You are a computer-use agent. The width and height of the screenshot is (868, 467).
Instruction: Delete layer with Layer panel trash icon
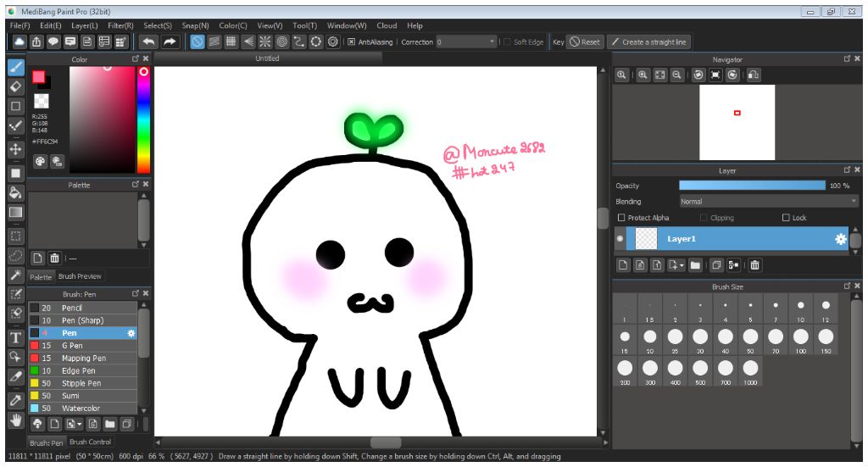(x=754, y=265)
